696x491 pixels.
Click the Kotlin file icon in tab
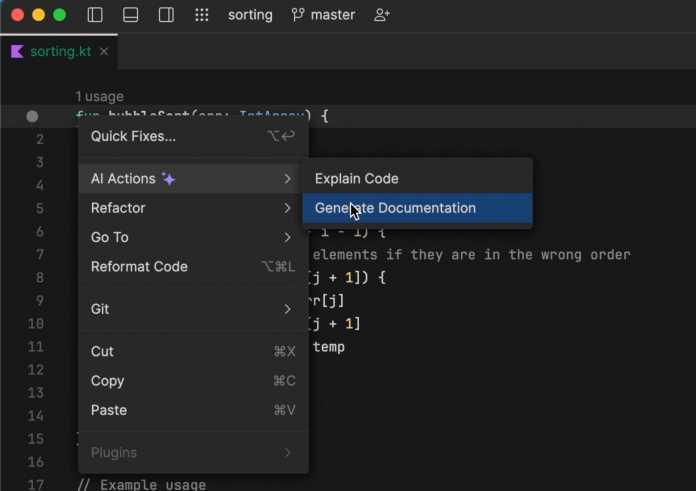(17, 51)
